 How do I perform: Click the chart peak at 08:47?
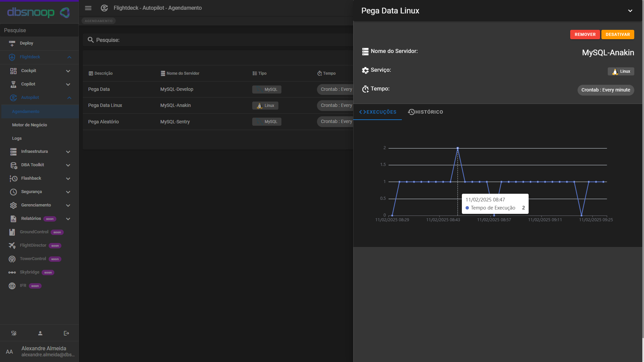tap(458, 148)
